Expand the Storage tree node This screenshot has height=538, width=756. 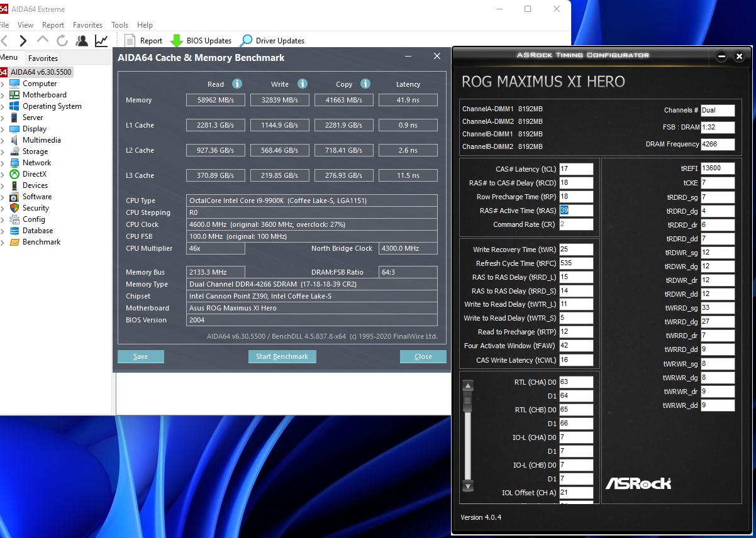click(3, 151)
